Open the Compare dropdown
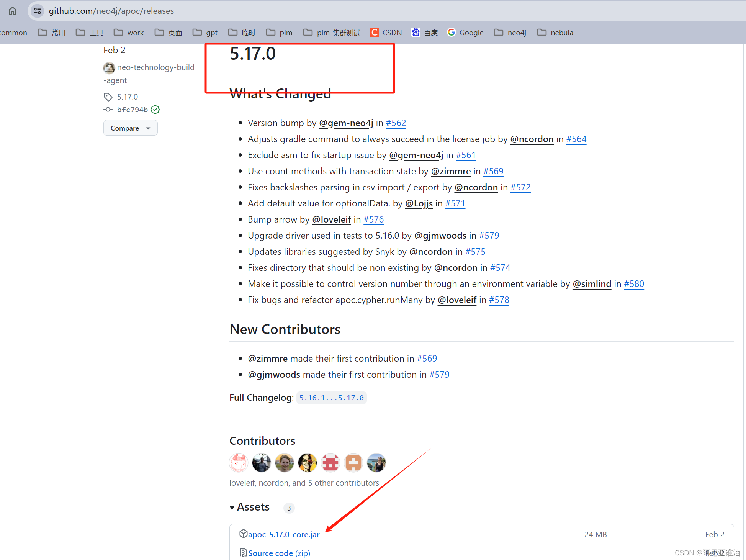746x560 pixels. click(131, 128)
